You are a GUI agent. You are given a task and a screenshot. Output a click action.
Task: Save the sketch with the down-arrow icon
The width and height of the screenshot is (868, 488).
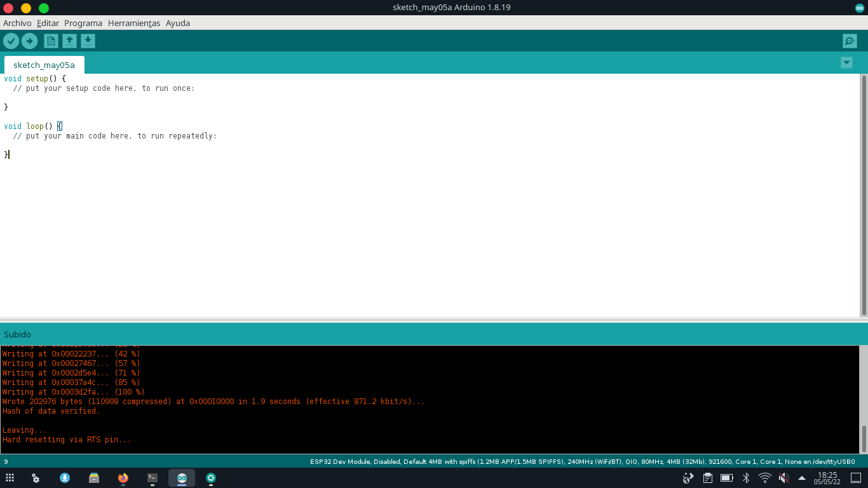pyautogui.click(x=88, y=41)
